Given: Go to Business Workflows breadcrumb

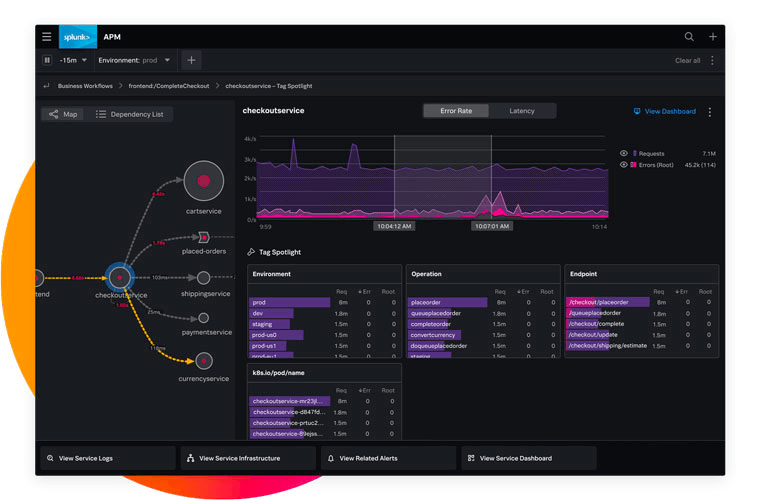Looking at the screenshot, I should [x=85, y=86].
